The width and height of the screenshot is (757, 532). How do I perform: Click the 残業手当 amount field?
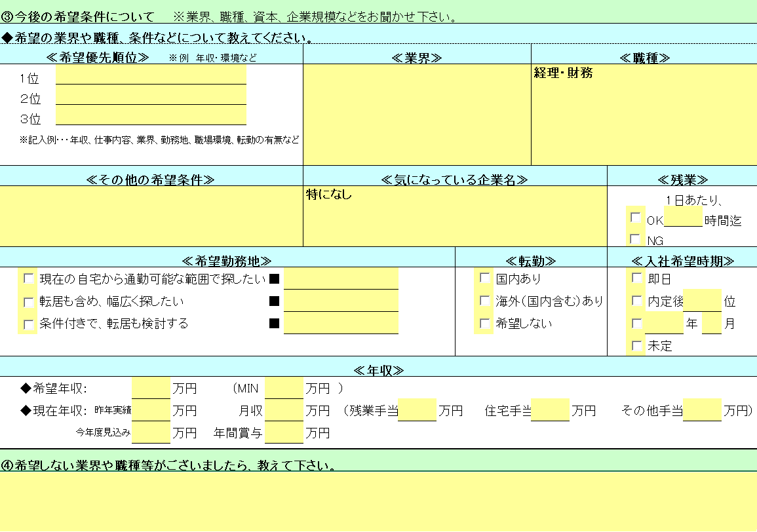417,410
